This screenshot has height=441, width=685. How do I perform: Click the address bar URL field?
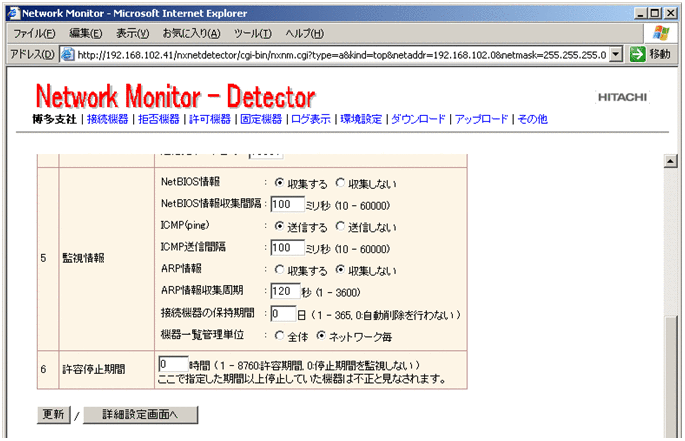pos(342,55)
